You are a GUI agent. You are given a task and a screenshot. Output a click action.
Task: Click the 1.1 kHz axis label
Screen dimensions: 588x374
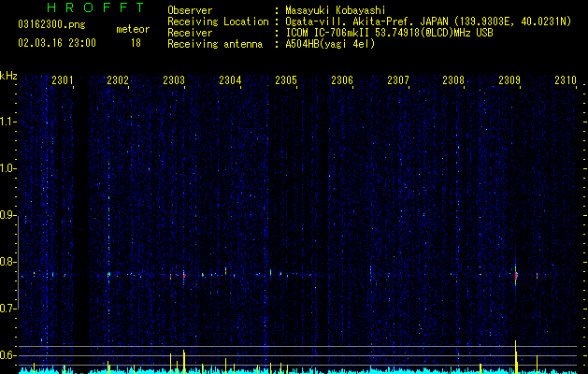(8, 122)
